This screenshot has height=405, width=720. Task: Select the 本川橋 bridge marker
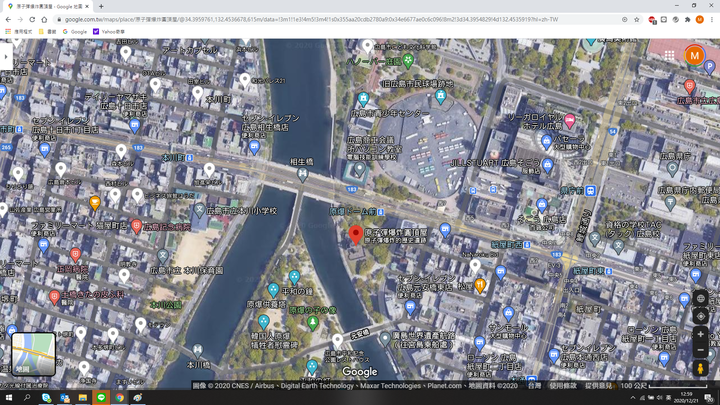click(x=197, y=351)
